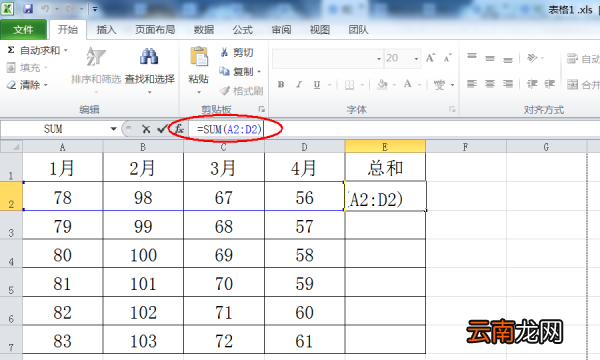Click the increase font size icon
This screenshot has height=360, width=600.
click(x=430, y=58)
